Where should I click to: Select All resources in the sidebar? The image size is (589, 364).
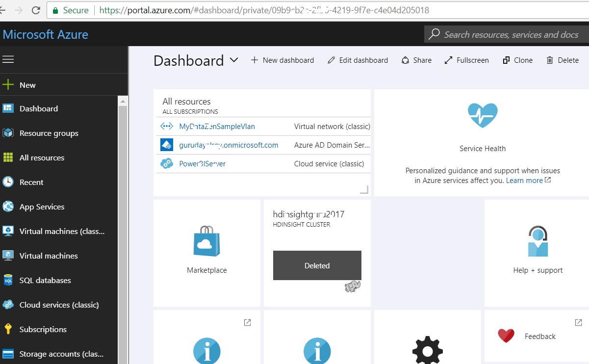42,157
